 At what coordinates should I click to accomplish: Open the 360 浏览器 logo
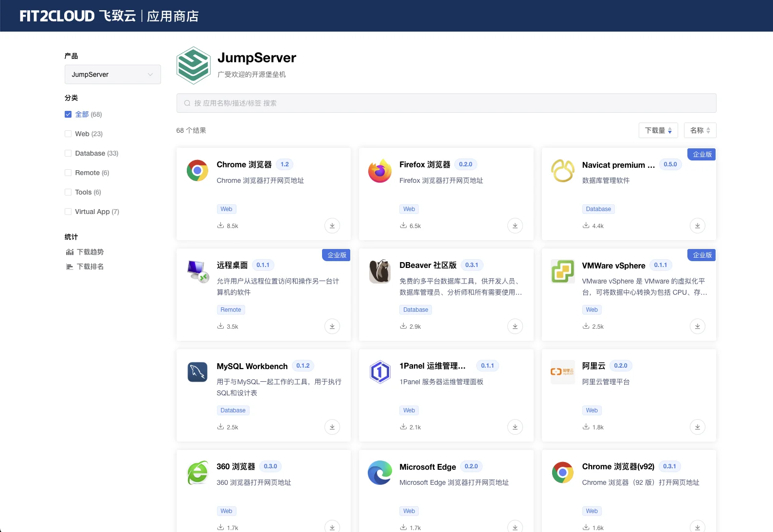[x=198, y=473]
